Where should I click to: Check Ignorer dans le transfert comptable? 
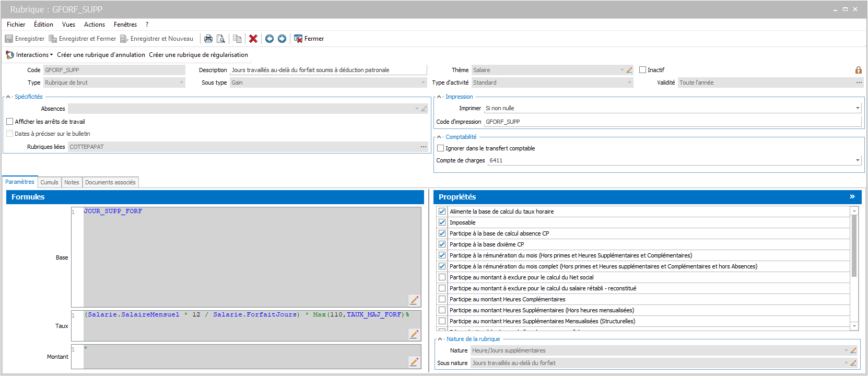pyautogui.click(x=440, y=148)
